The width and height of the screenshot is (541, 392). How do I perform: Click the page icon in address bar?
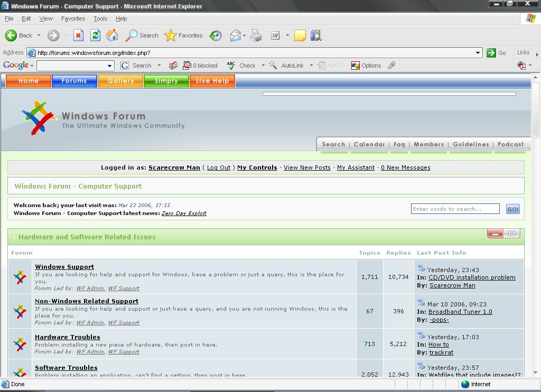point(31,53)
